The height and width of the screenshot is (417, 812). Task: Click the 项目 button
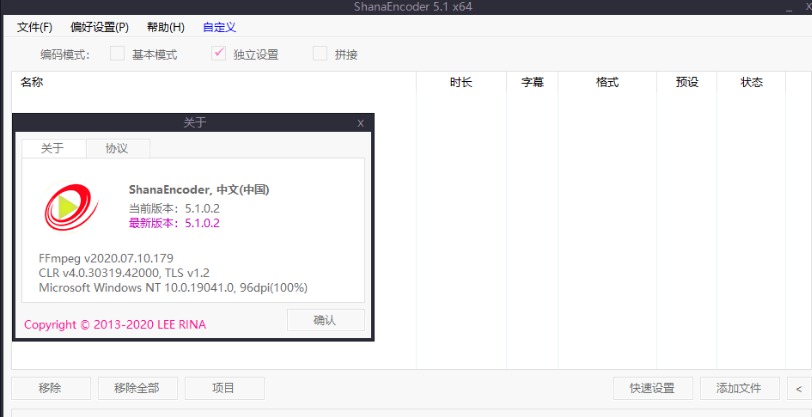(x=225, y=388)
